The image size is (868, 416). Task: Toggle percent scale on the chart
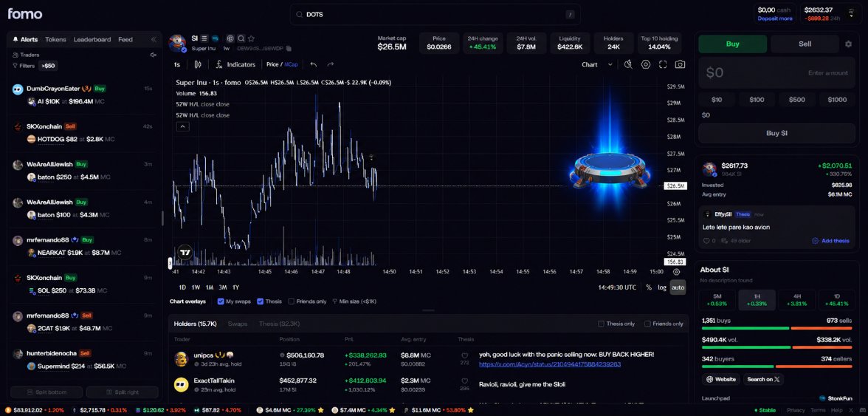click(x=649, y=287)
